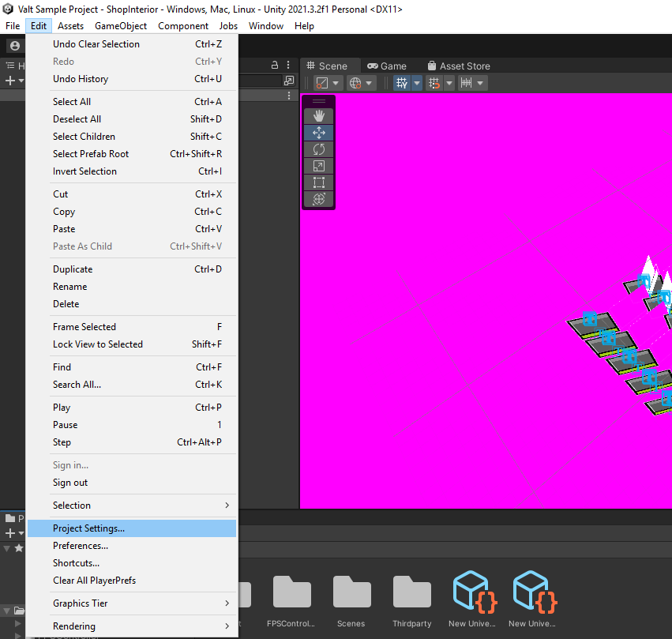The image size is (672, 639).
Task: Open the FPSControl... folder
Action: click(x=291, y=602)
